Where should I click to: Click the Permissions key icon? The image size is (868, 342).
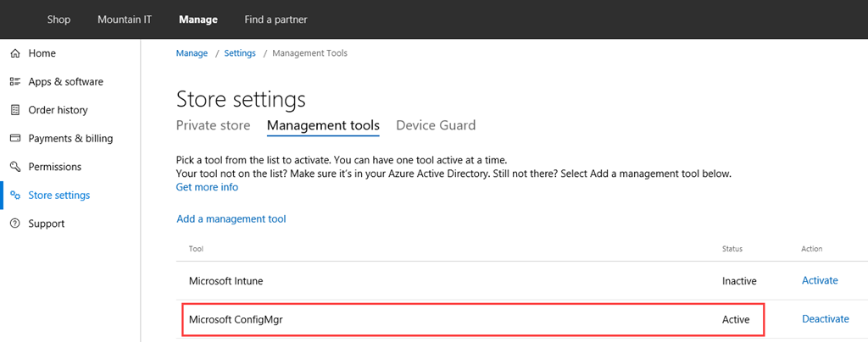click(14, 167)
